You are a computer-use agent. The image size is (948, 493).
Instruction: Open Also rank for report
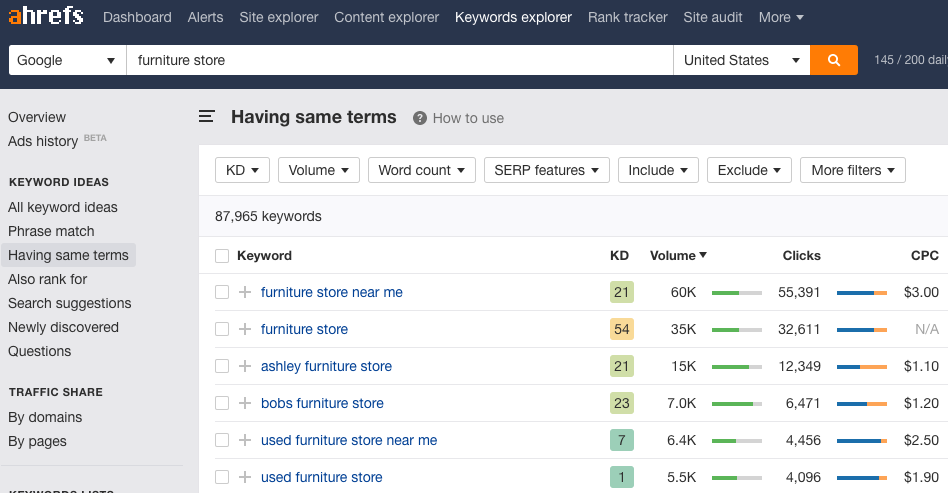[x=48, y=279]
